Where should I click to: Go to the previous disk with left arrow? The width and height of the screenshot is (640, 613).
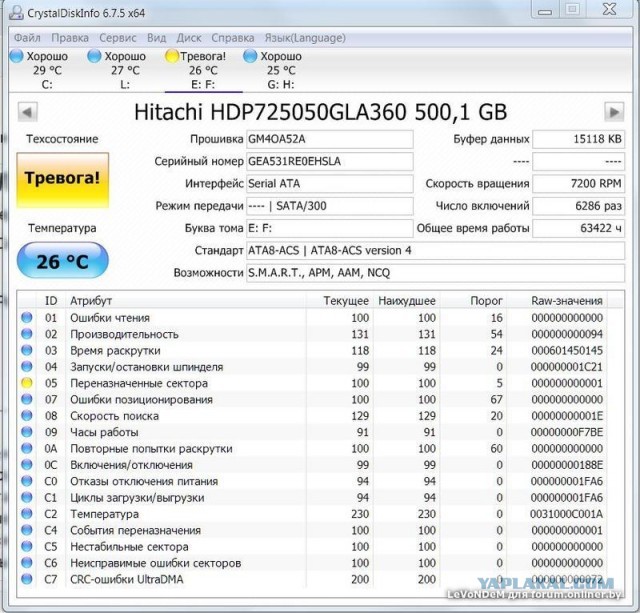click(x=28, y=112)
